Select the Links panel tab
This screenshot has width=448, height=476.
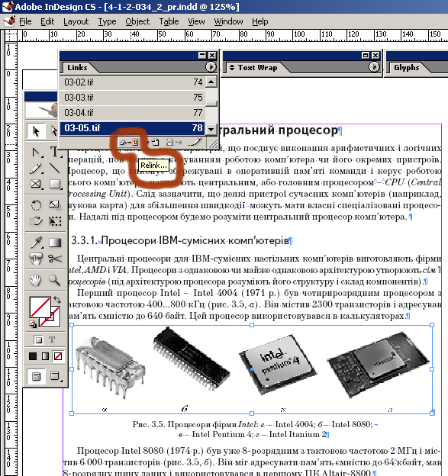[77, 67]
